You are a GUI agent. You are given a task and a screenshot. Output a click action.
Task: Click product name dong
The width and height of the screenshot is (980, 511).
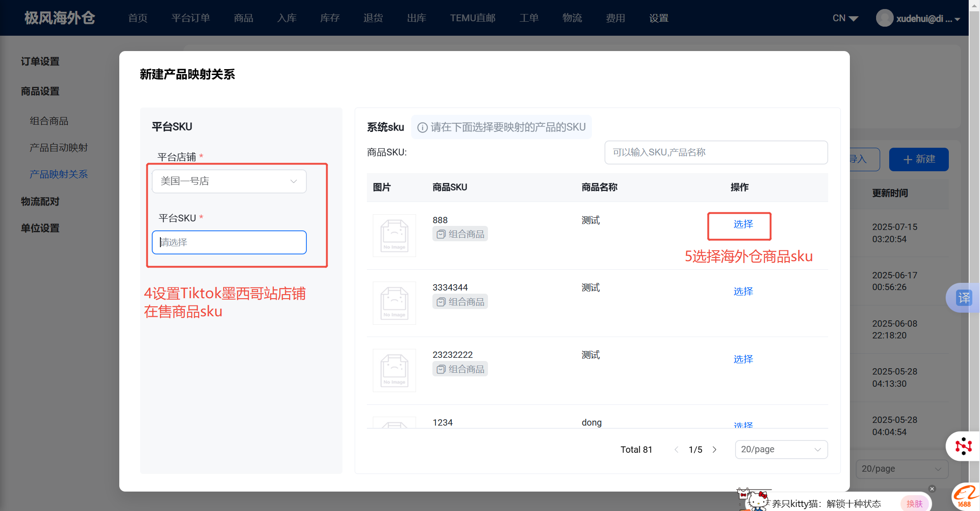591,422
